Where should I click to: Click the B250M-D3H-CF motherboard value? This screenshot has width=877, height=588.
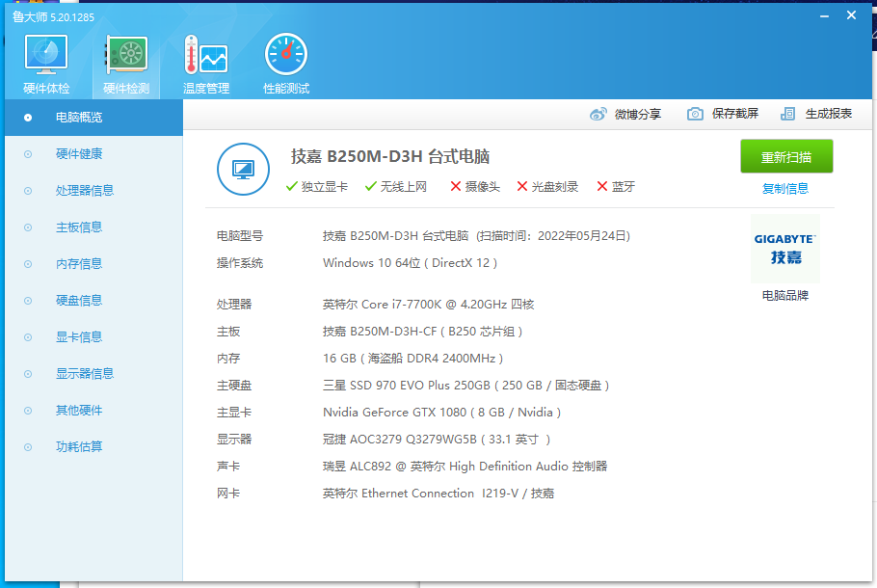(423, 332)
